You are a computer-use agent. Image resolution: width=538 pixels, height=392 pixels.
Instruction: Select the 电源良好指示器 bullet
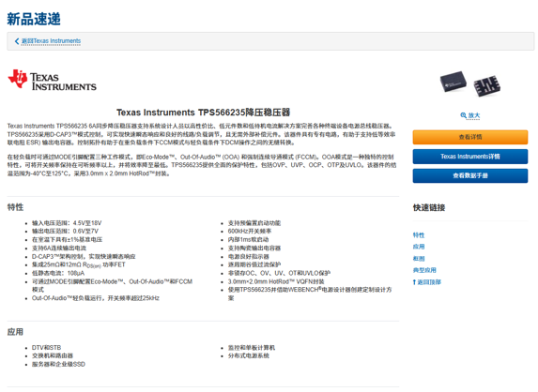pyautogui.click(x=249, y=256)
